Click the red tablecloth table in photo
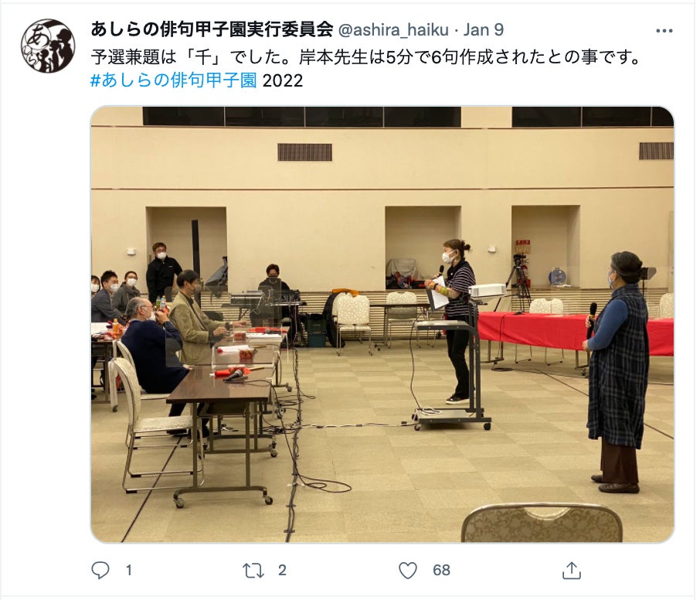This screenshot has width=700, height=600. click(575, 332)
